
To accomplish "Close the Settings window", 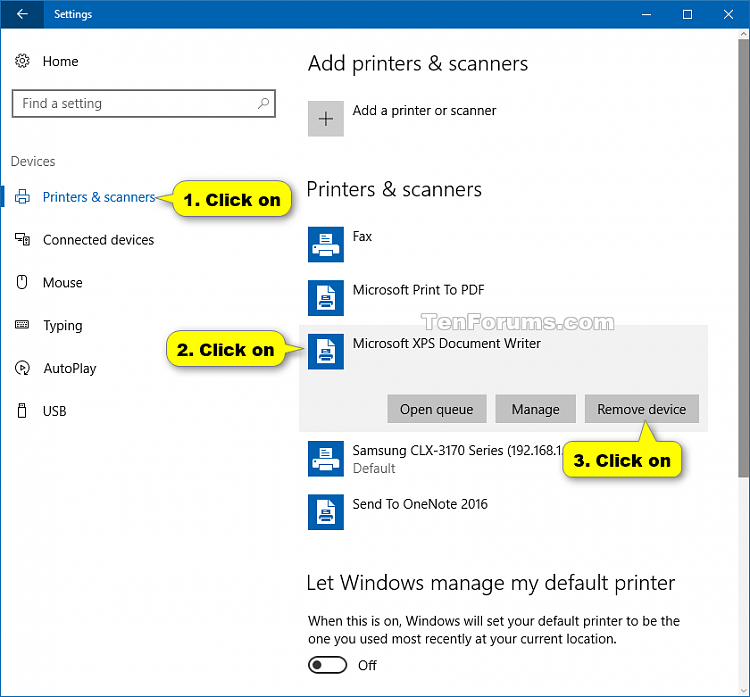I will 728,14.
